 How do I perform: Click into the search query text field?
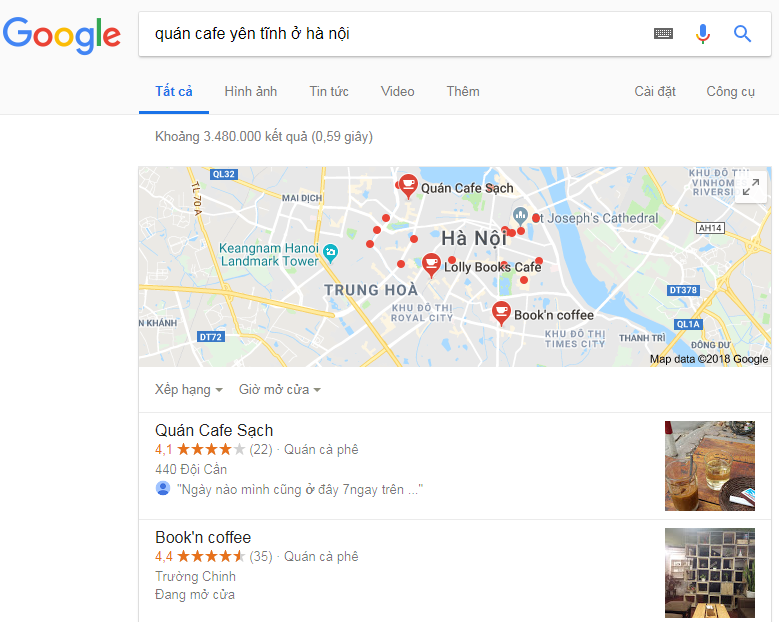[392, 34]
